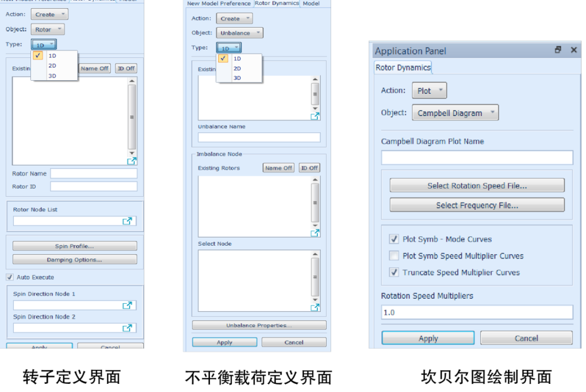Image resolution: width=586 pixels, height=392 pixels.
Task: Click the pick icon of the existing unbalance list
Action: (315, 116)
